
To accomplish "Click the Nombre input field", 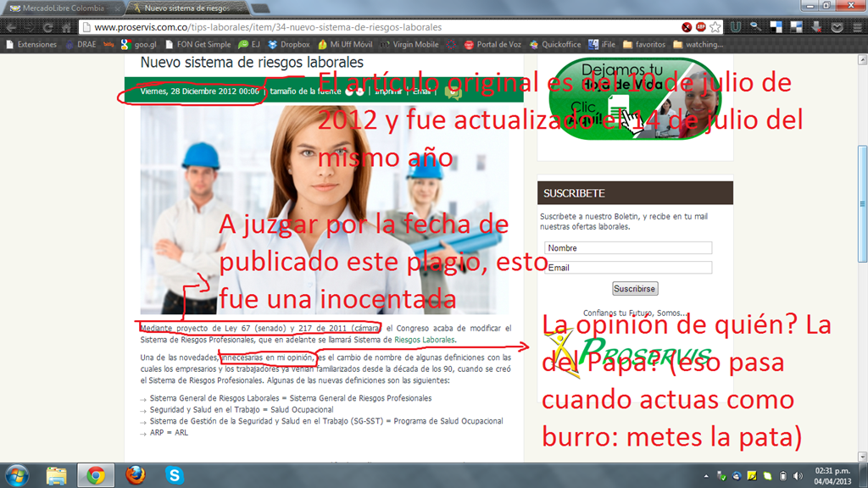I will (x=627, y=248).
